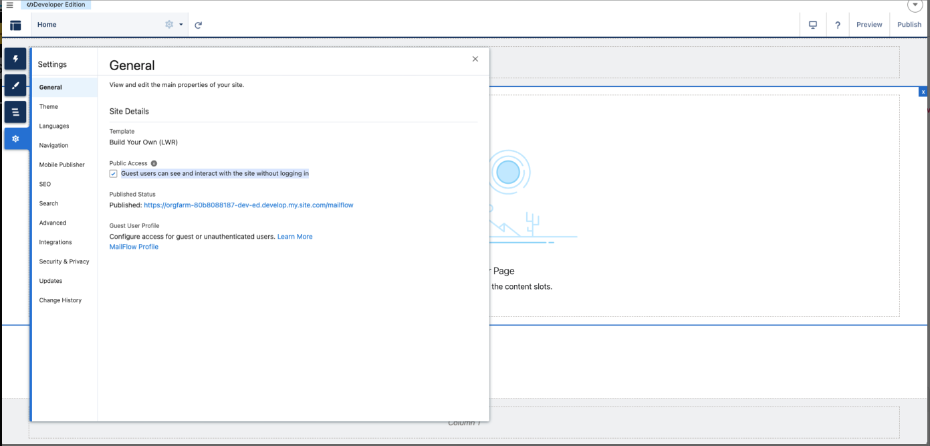Open the published site URL link
Screen dimensions: 930x446
(249, 205)
